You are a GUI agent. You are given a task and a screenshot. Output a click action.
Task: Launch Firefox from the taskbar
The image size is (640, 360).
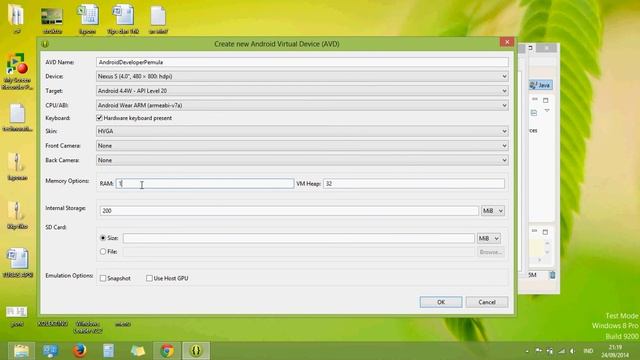tap(80, 351)
